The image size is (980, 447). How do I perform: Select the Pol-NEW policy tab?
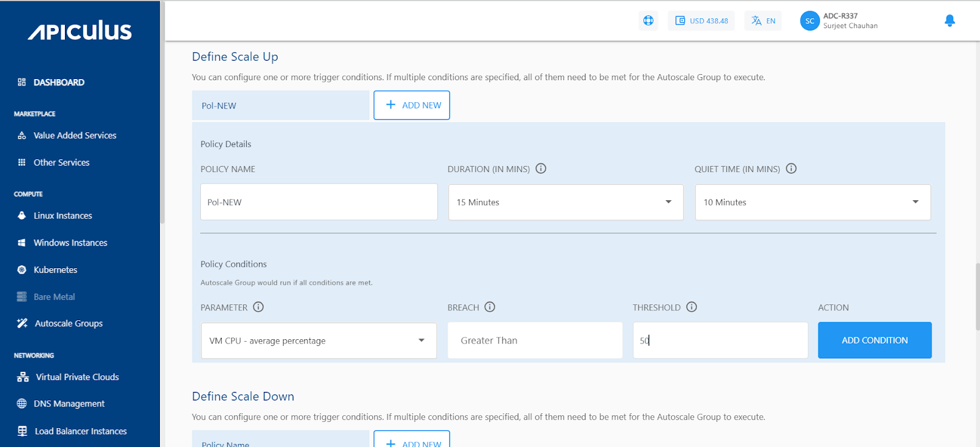[281, 105]
